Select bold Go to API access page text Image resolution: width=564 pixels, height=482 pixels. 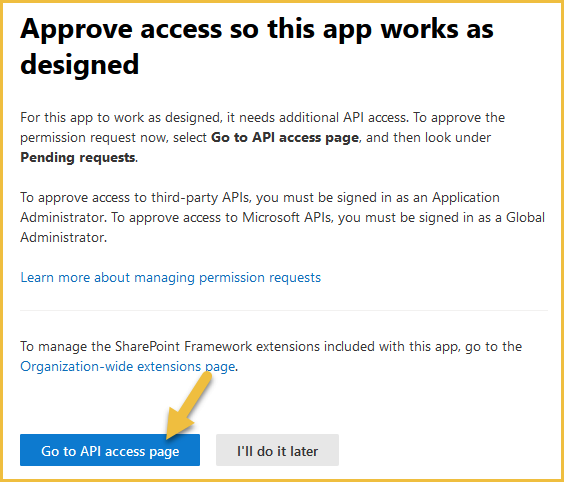coord(285,137)
